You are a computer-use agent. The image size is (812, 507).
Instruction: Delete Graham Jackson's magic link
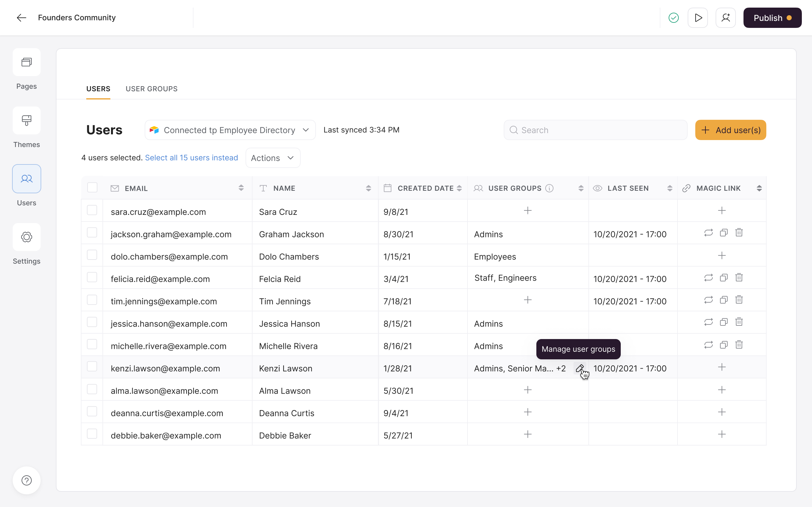point(739,233)
